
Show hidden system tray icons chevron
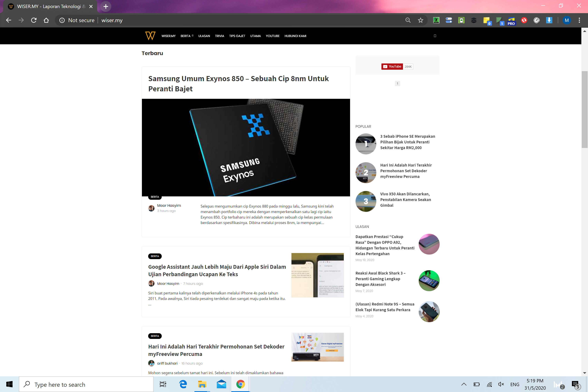click(464, 384)
